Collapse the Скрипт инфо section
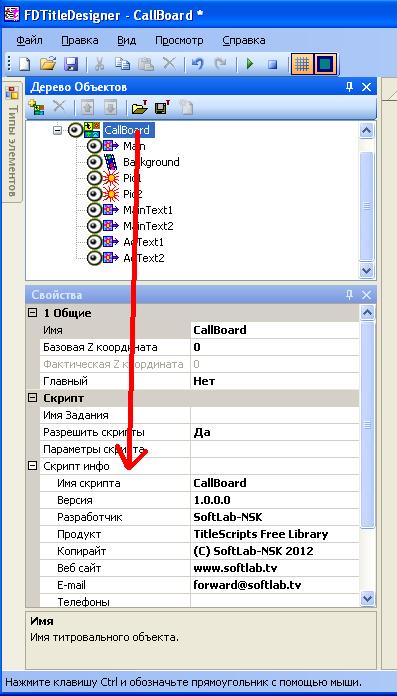Image resolution: width=397 pixels, height=696 pixels. point(32,466)
